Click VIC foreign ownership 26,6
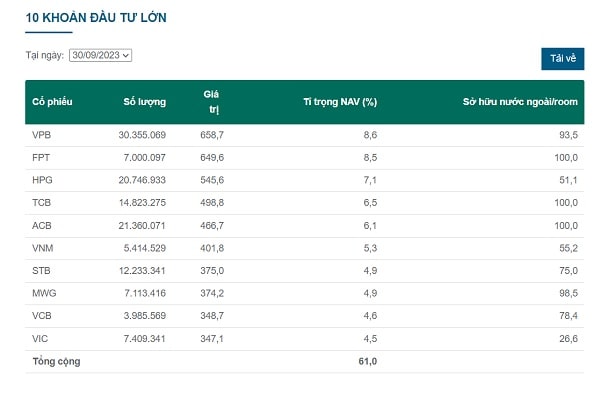The image size is (600, 400). tap(568, 339)
